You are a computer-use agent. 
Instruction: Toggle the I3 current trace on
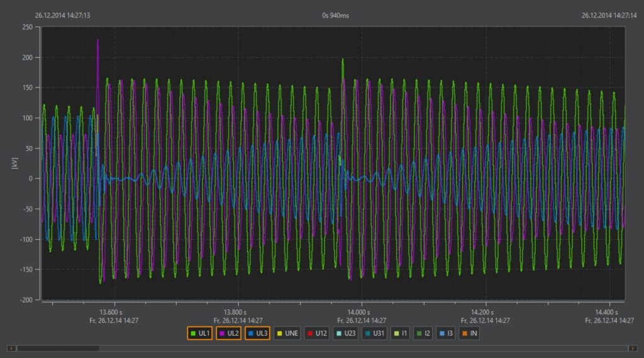click(445, 333)
